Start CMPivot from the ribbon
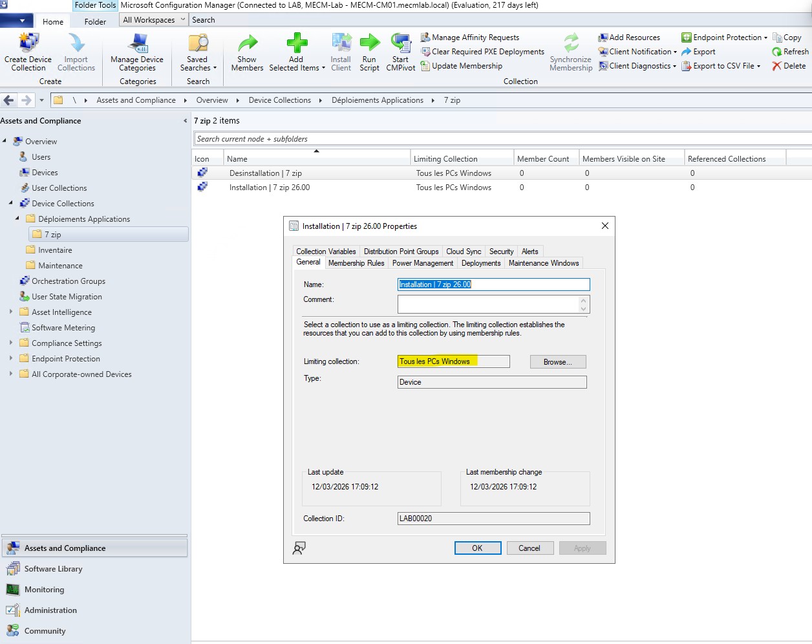This screenshot has height=644, width=812. 400,52
